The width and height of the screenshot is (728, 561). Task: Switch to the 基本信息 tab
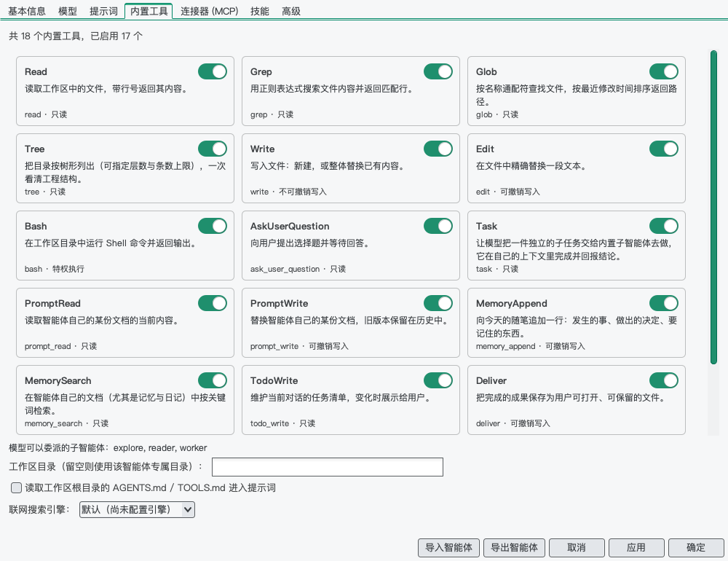[x=27, y=11]
